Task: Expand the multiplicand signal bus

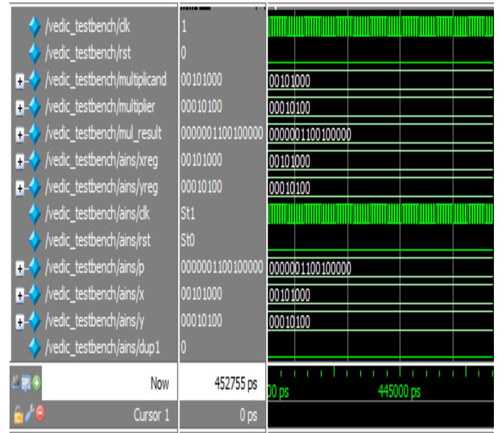Action: [20, 80]
